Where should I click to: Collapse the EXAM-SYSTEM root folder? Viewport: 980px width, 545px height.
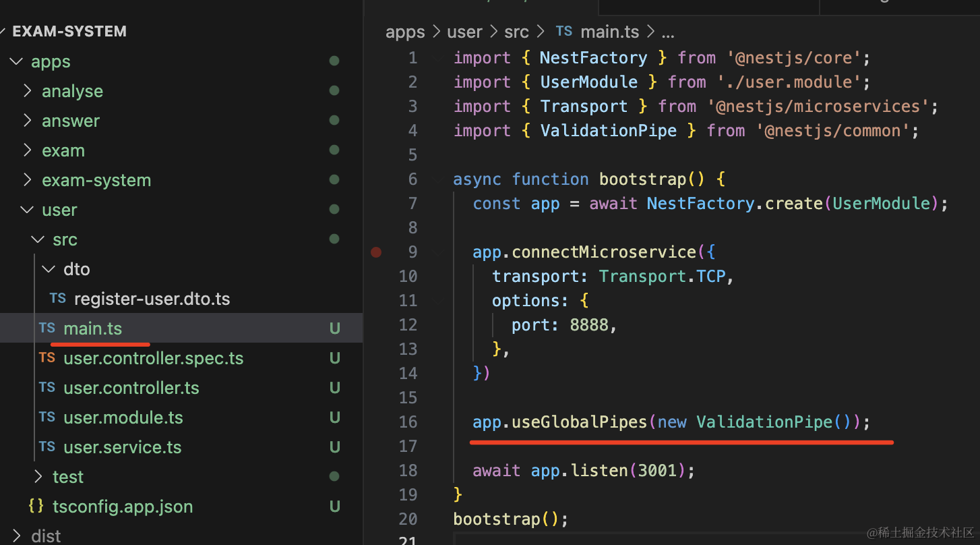(x=4, y=32)
